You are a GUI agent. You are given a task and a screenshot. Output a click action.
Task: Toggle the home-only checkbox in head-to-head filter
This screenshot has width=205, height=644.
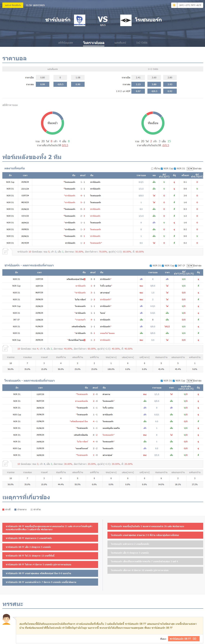[x=152, y=169]
